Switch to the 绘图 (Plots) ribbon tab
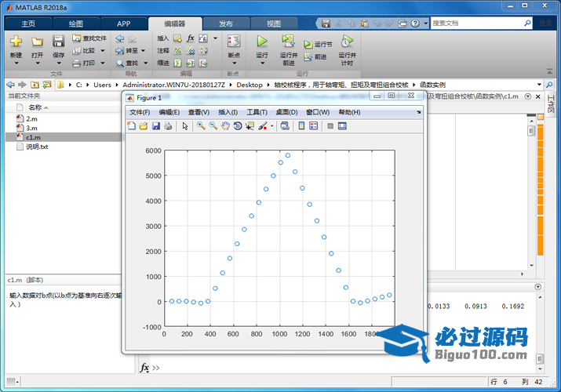The width and height of the screenshot is (561, 392). (75, 24)
